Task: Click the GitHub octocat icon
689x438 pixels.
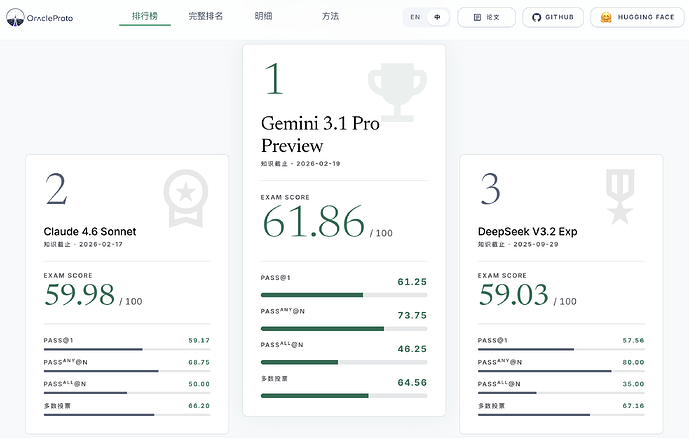Action: [x=536, y=17]
